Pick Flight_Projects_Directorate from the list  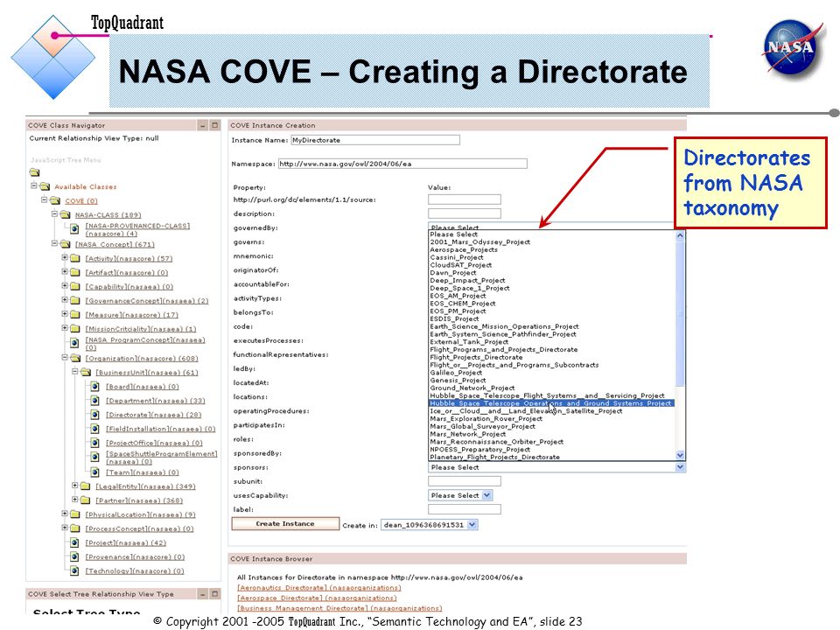coord(476,357)
